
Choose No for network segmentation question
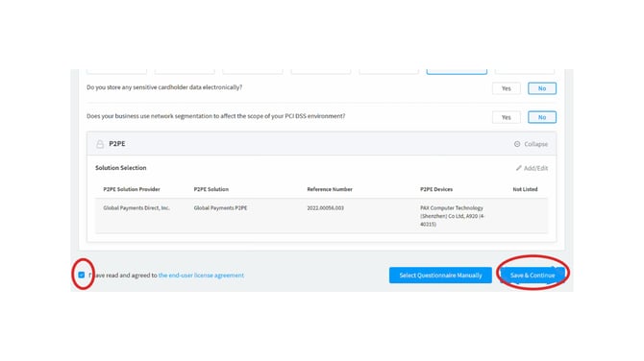point(542,117)
